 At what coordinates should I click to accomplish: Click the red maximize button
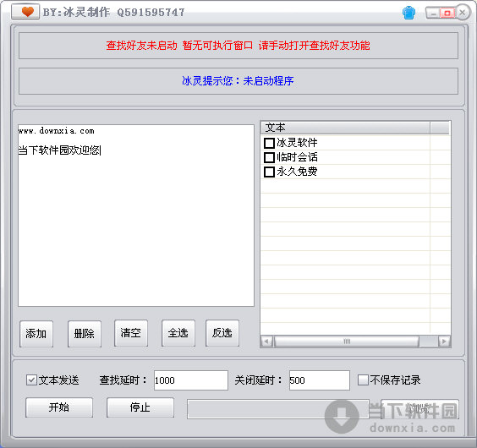point(447,13)
